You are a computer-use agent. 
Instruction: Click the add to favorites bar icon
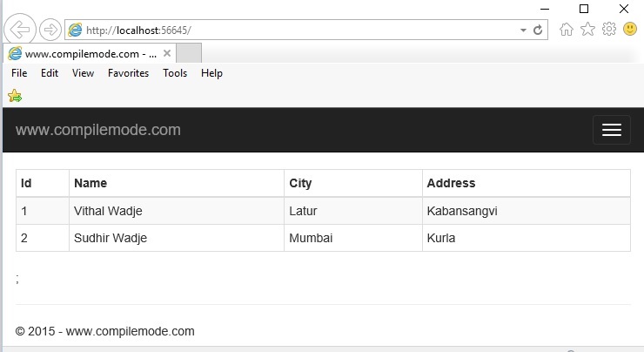click(15, 95)
